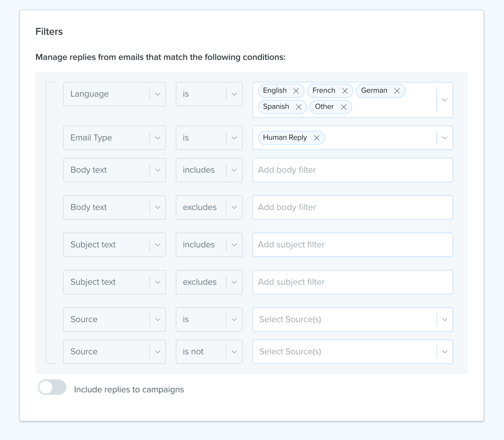504x440 pixels.
Task: Open Source field dropdown in 'is' row
Action: point(115,320)
